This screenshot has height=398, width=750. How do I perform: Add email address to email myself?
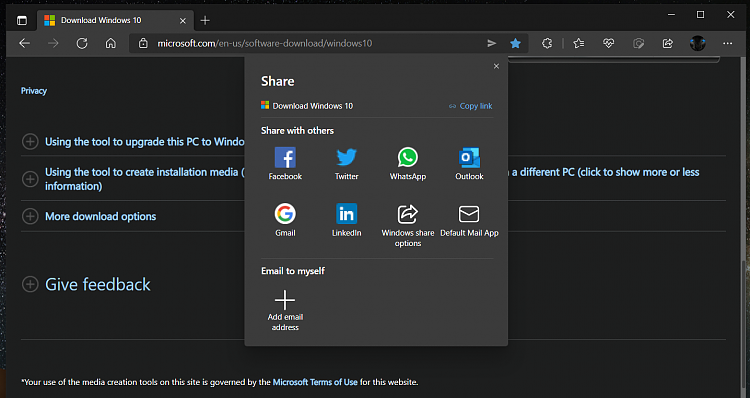pyautogui.click(x=285, y=310)
